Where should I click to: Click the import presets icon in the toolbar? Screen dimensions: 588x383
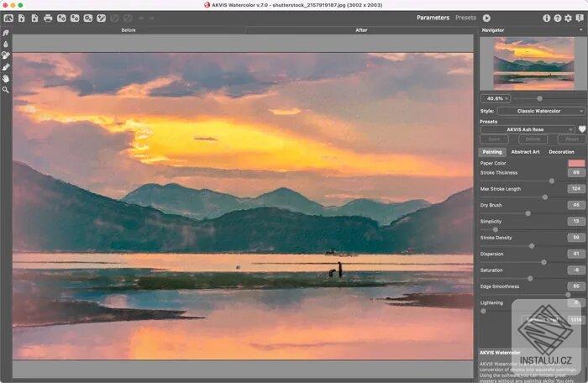tap(61, 18)
